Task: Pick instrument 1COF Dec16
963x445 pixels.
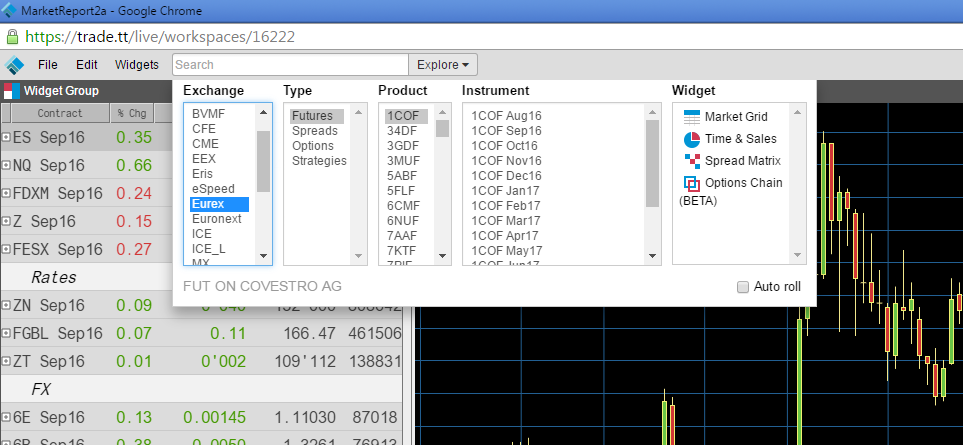Action: [506, 176]
